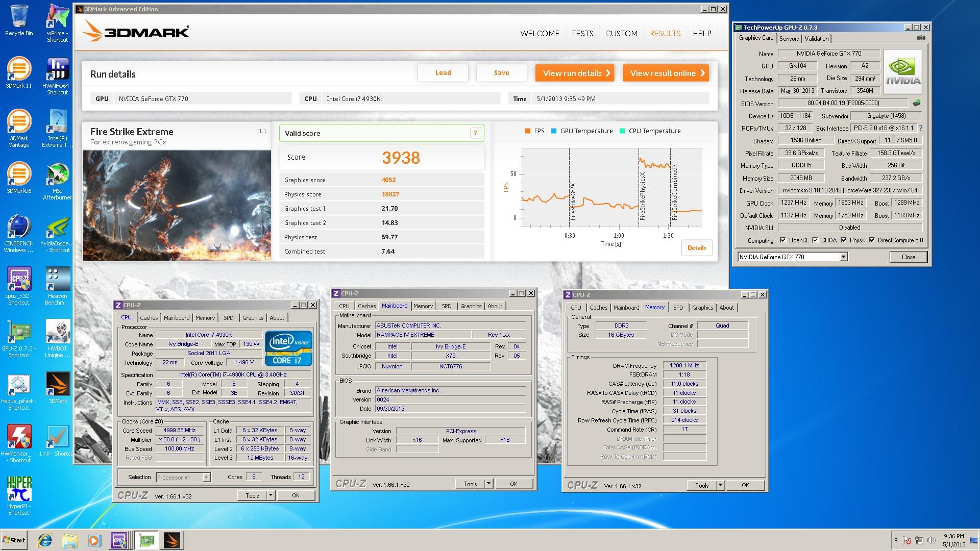Click the Load button in Run details
980x551 pixels.
[x=443, y=73]
